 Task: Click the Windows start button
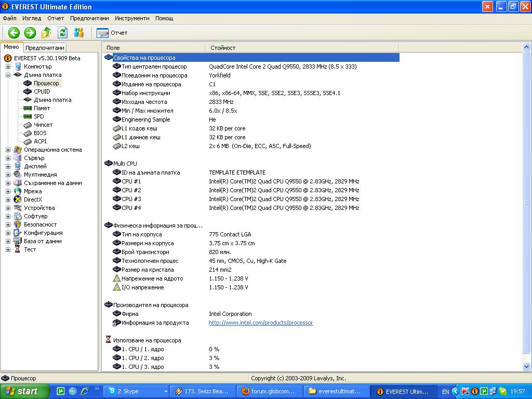24,391
